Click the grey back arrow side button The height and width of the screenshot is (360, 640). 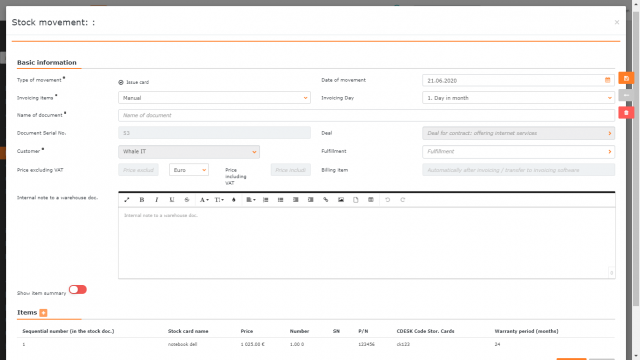pos(626,95)
